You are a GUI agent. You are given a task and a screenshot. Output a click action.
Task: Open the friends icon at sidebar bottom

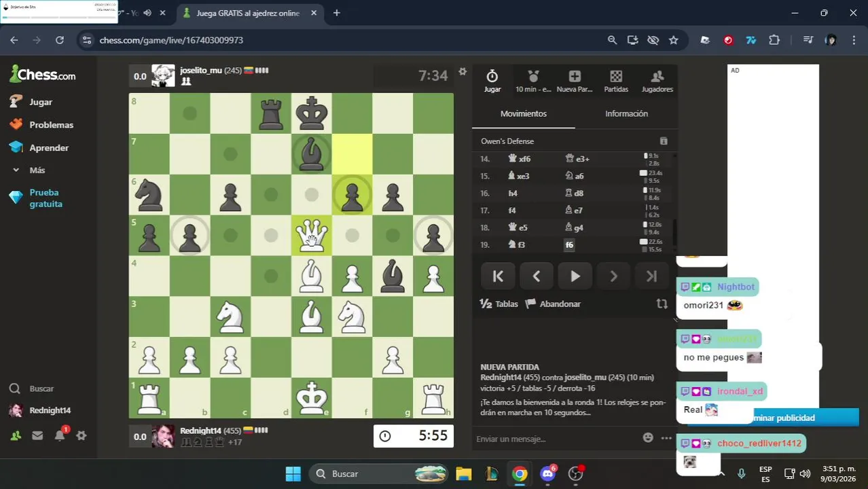click(16, 436)
